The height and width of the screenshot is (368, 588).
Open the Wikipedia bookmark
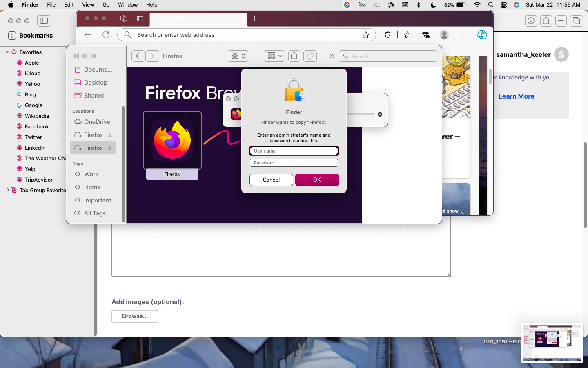[37, 116]
